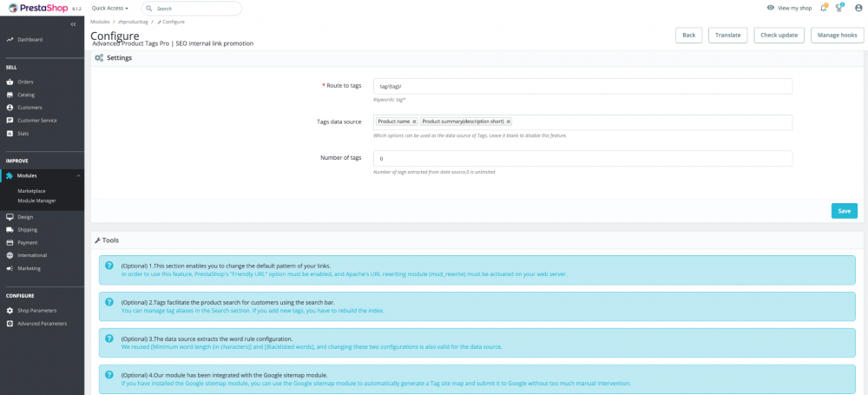This screenshot has width=868, height=395.
Task: Click the Manage hooks button
Action: (837, 35)
